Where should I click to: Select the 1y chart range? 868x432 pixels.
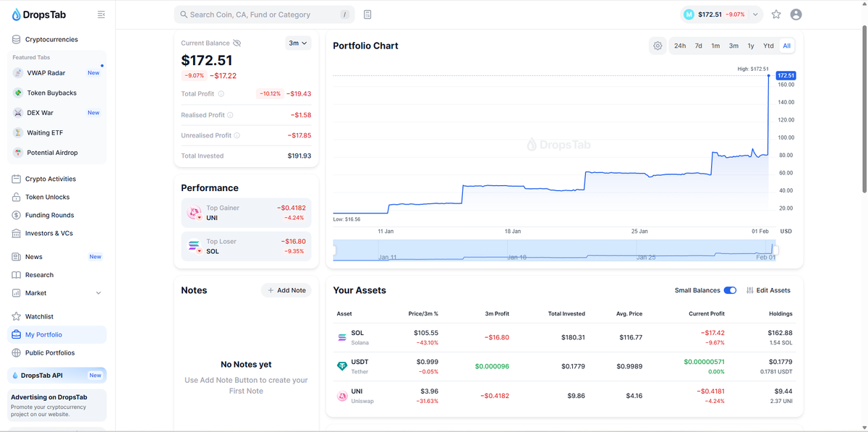[751, 46]
